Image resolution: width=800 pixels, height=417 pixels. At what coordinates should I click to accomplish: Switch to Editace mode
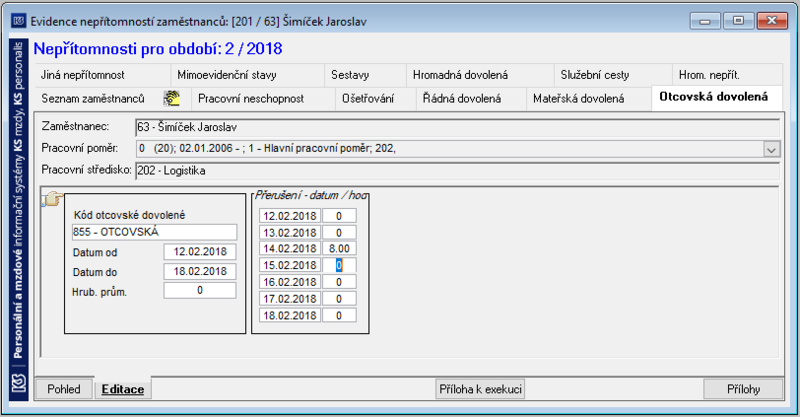(x=122, y=389)
